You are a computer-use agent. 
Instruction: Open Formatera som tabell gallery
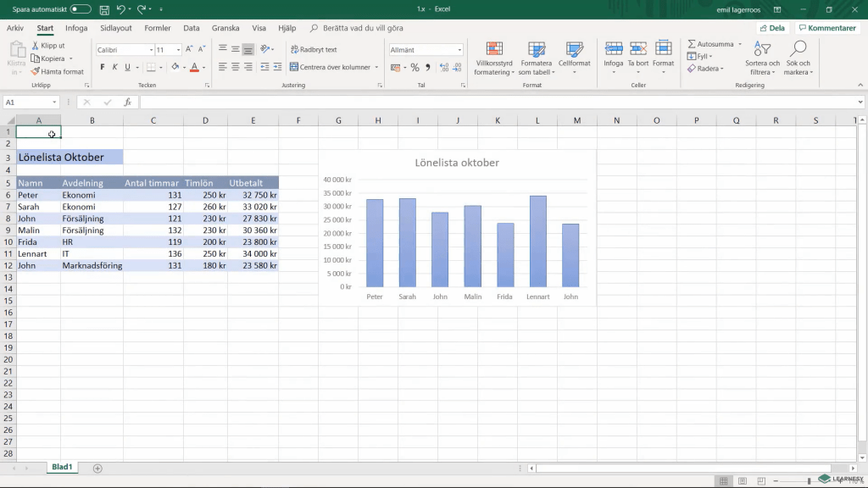coord(536,58)
